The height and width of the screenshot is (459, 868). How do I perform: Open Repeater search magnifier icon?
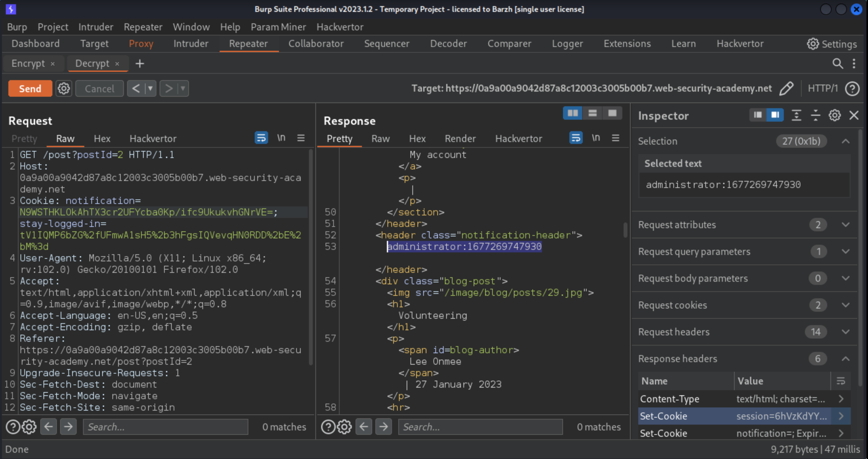(838, 63)
